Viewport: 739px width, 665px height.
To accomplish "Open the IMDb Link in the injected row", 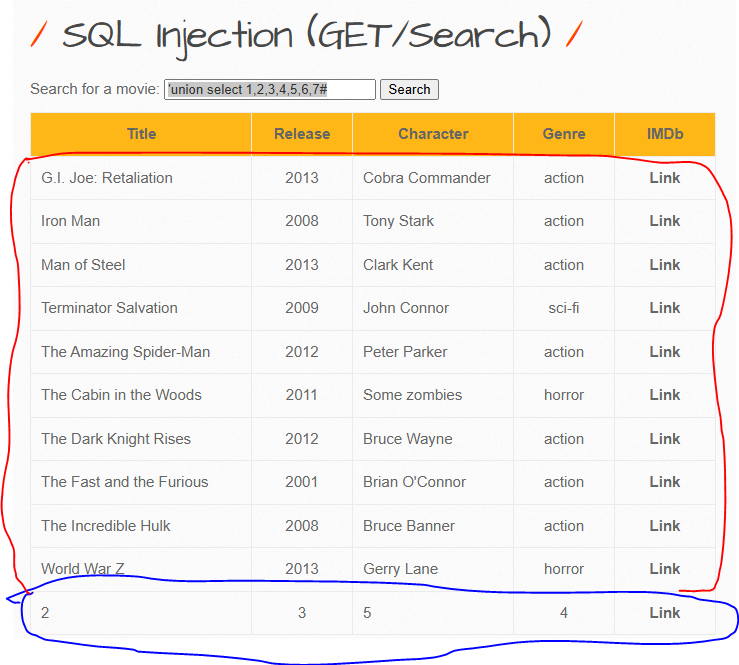I will (665, 613).
